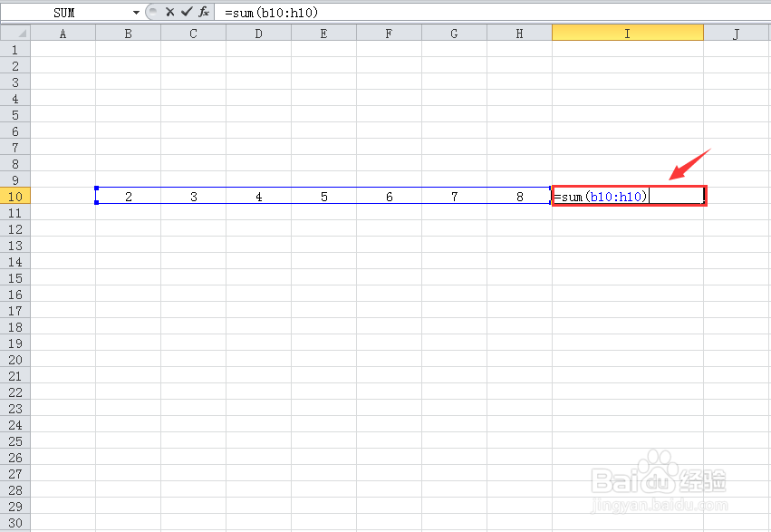Select row 18 header
Screen dimensions: 771x532
point(15,327)
